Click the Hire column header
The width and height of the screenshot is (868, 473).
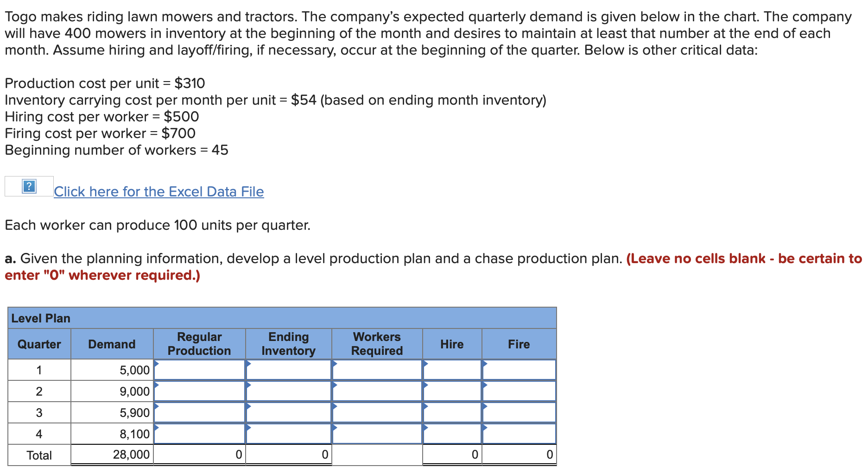[452, 344]
